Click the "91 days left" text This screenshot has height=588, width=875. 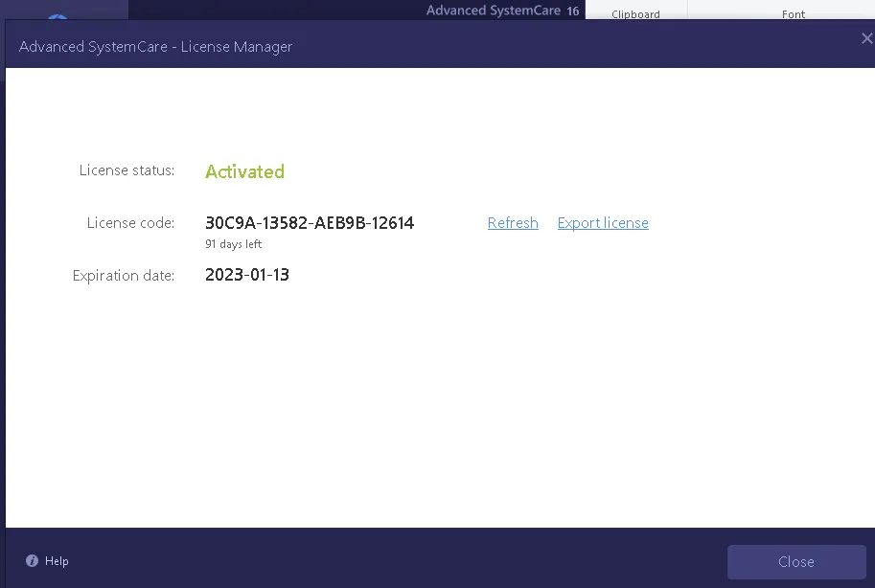click(233, 244)
